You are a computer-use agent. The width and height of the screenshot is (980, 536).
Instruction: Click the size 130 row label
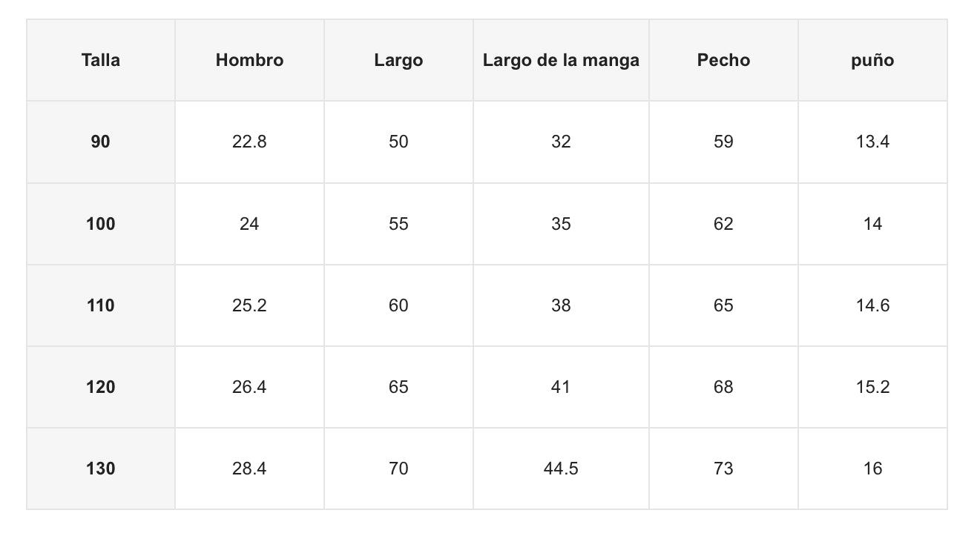(x=101, y=469)
